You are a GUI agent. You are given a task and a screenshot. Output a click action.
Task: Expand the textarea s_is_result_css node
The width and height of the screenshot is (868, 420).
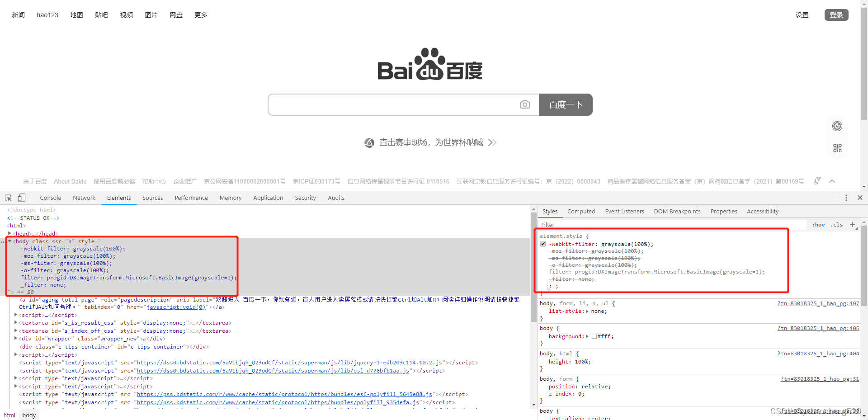15,322
